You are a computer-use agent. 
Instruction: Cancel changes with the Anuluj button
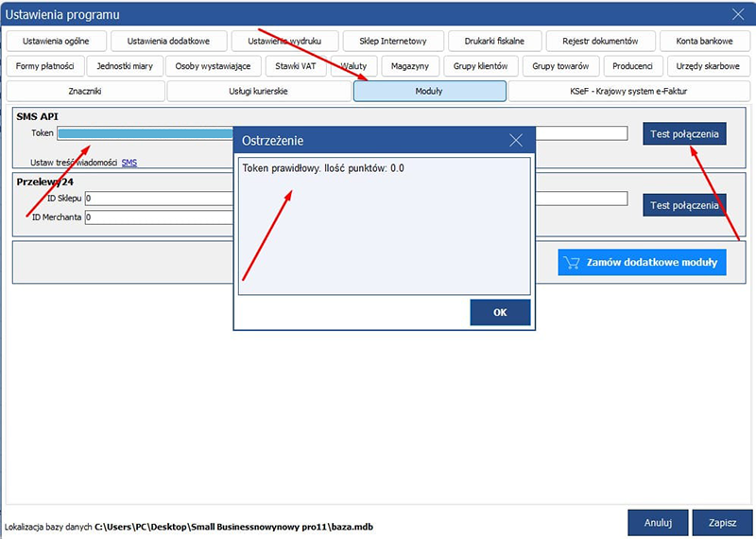[658, 521]
